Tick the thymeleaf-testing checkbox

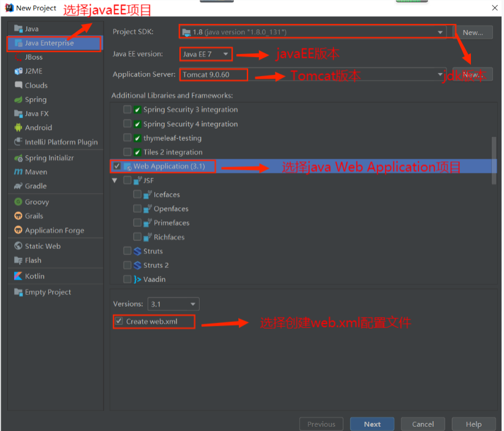(127, 138)
